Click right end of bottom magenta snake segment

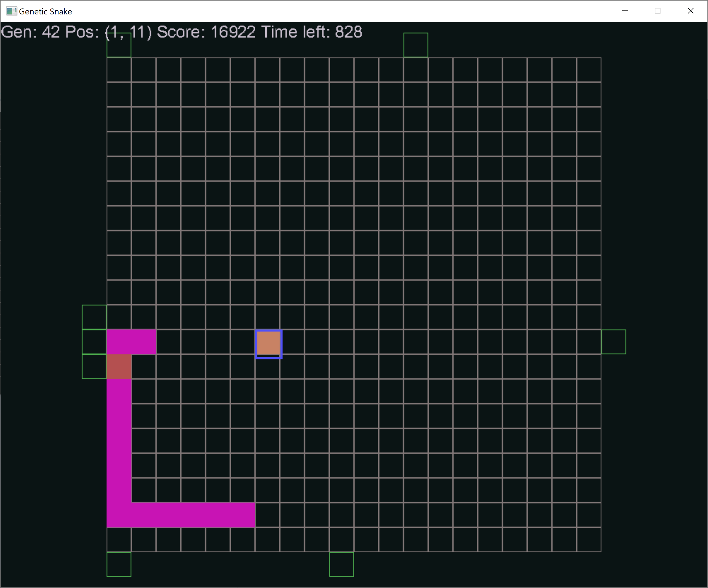pyautogui.click(x=243, y=515)
